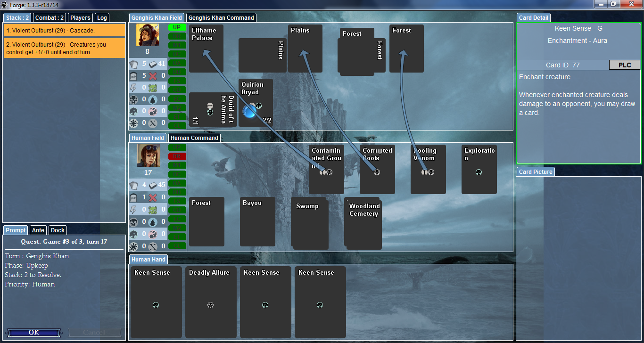Click Human's green tree mana icon
The height and width of the screenshot is (343, 644).
(133, 234)
